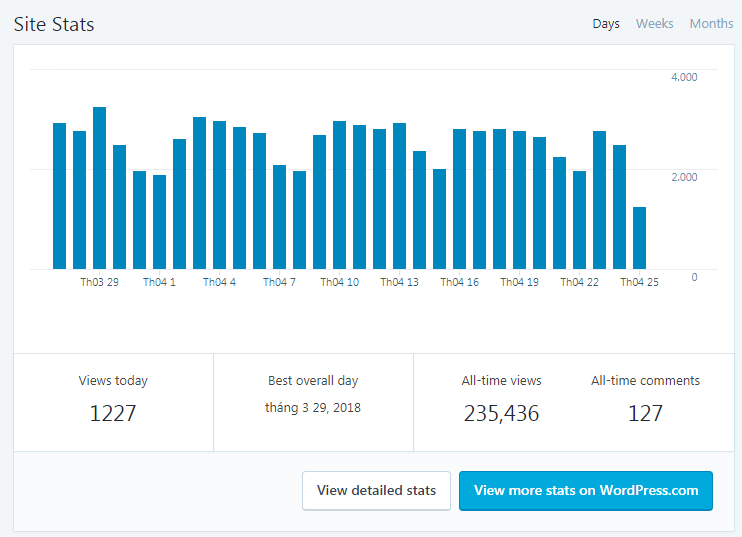The width and height of the screenshot is (742, 537).
Task: Click the chart bar for Th04 1
Action: [x=159, y=222]
